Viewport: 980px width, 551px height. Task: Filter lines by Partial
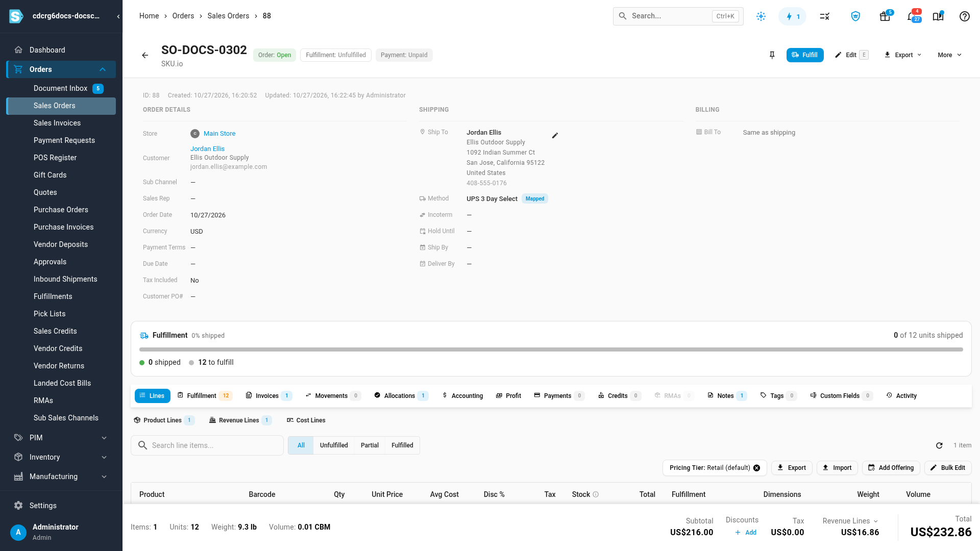370,445
